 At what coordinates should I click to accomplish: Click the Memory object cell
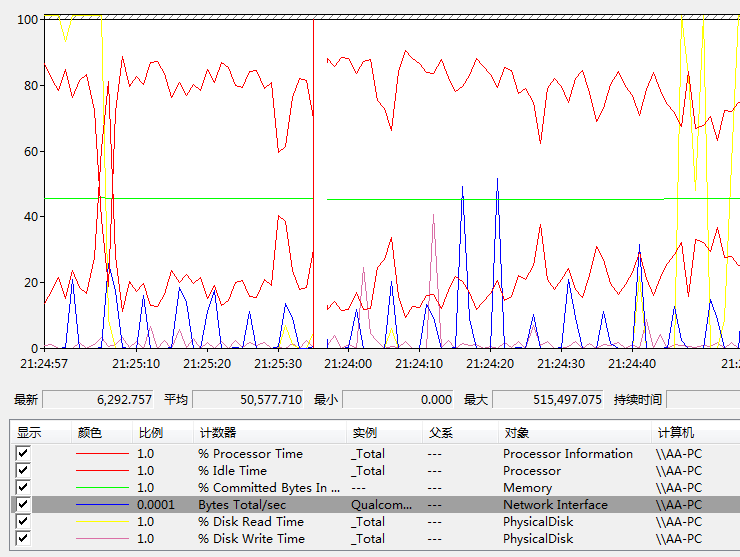[x=527, y=488]
